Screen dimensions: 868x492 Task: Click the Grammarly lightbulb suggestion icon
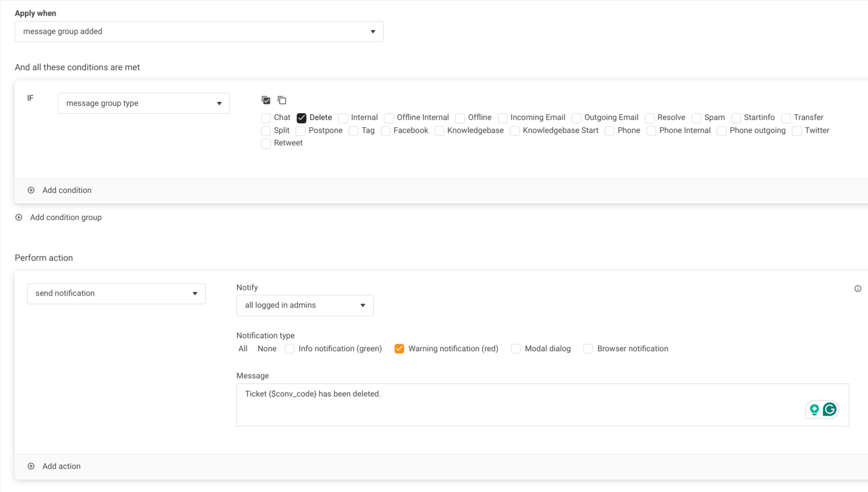(814, 409)
